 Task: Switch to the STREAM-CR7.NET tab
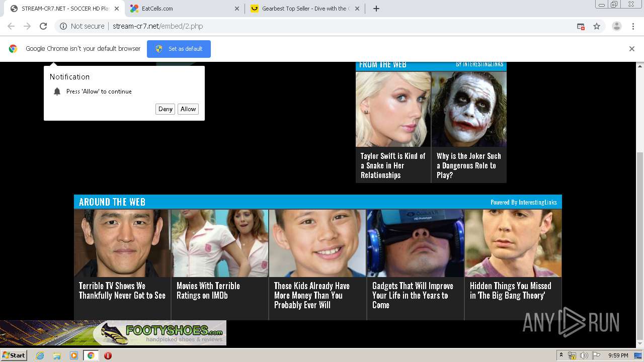64,9
